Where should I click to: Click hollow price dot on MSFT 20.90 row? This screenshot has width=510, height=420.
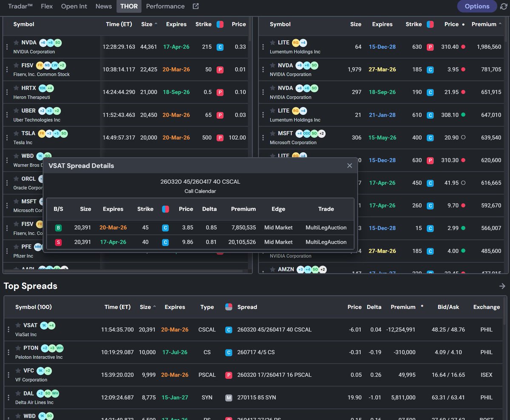(463, 138)
